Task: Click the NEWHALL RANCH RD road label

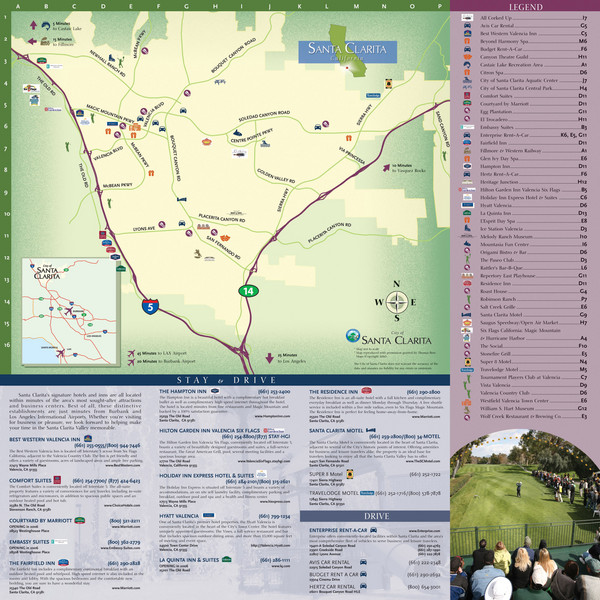Action: point(108,63)
